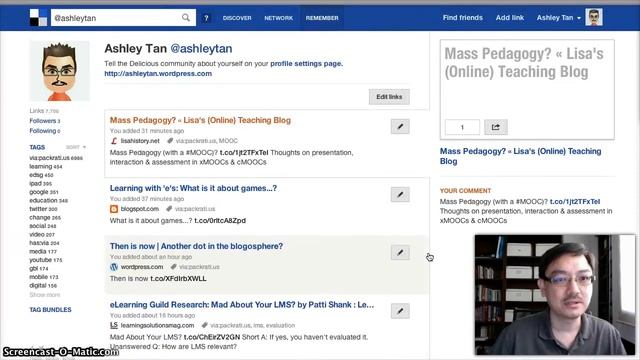Edit the Mass Pedagogy link with pencil icon
Screen dimensions: 640x360
pos(400,127)
